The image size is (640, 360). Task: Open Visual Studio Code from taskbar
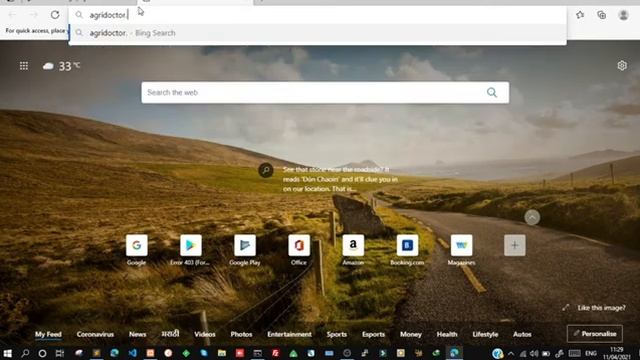pyautogui.click(x=133, y=353)
